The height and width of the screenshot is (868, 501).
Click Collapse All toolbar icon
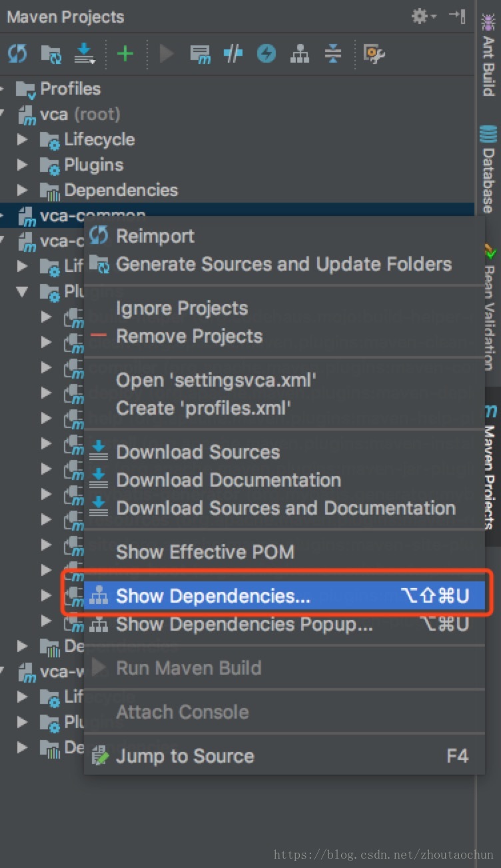pos(333,53)
